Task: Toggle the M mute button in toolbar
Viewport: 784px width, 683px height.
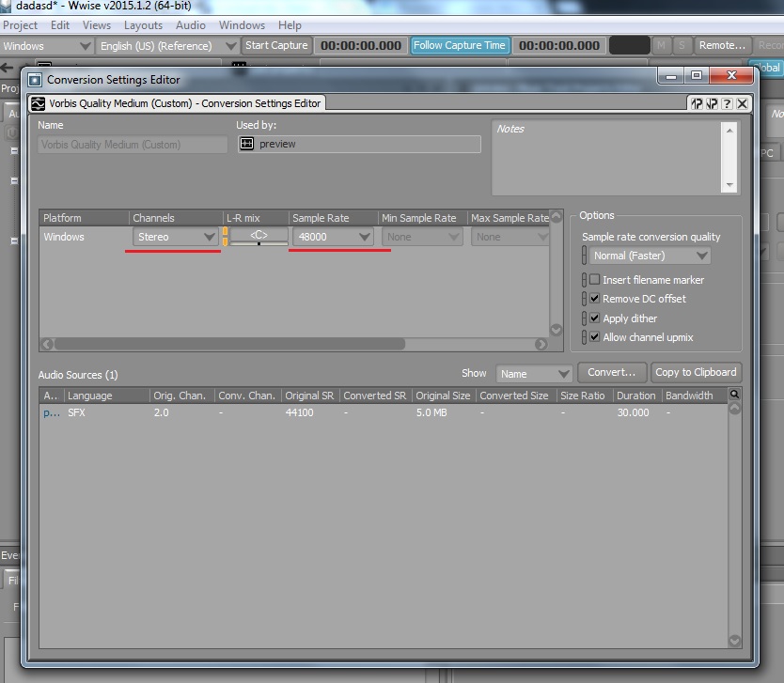Action: 661,45
